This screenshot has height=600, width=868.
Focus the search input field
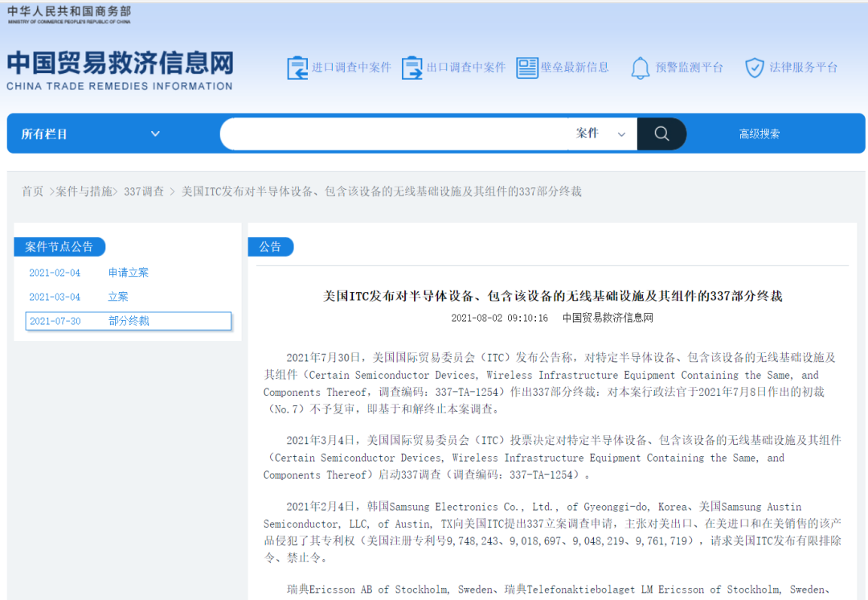click(395, 134)
